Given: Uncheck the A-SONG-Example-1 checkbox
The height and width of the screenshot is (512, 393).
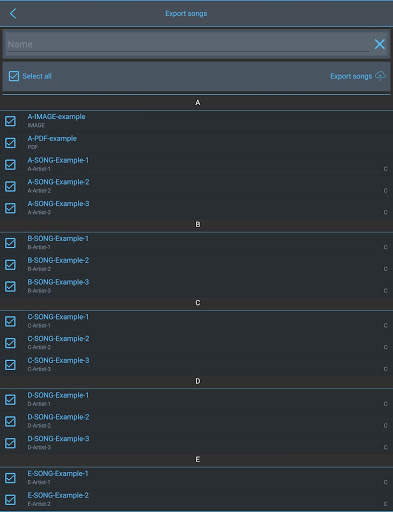Looking at the screenshot, I should [10, 164].
